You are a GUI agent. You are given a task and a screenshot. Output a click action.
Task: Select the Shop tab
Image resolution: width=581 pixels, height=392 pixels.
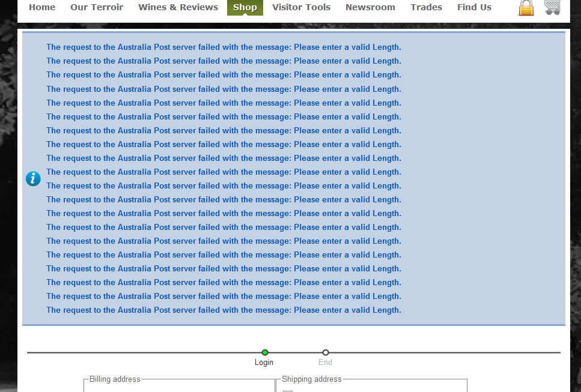(x=245, y=7)
